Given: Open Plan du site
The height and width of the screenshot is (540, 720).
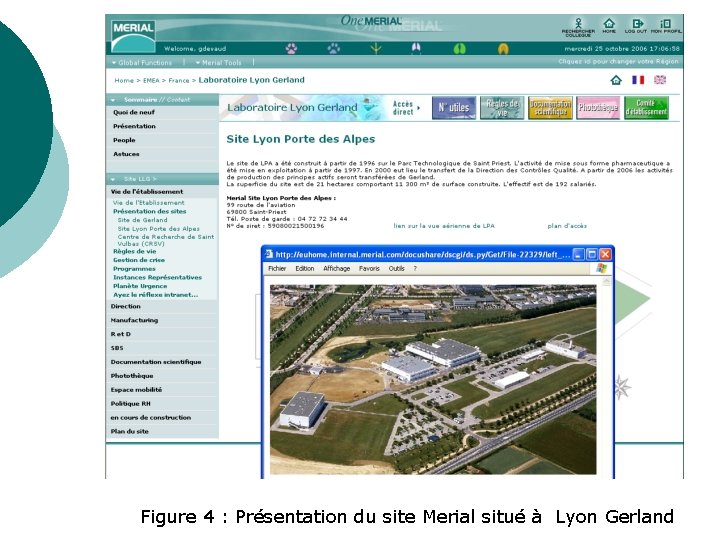Looking at the screenshot, I should tap(129, 431).
